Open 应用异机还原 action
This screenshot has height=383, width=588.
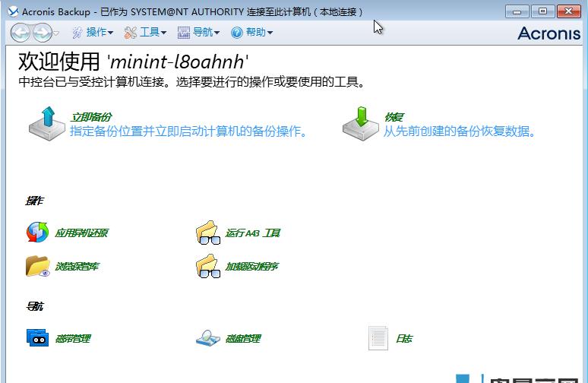[81, 233]
